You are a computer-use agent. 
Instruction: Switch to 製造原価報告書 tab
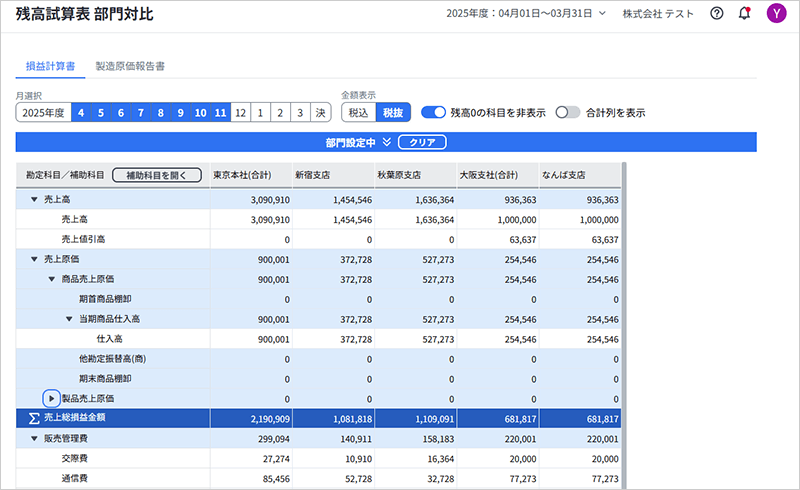pos(130,66)
